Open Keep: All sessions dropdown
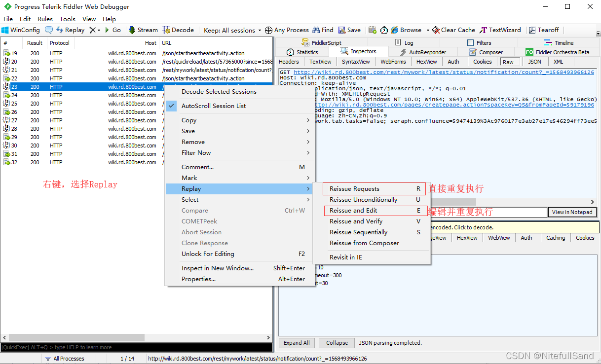The height and width of the screenshot is (364, 601). [x=232, y=30]
